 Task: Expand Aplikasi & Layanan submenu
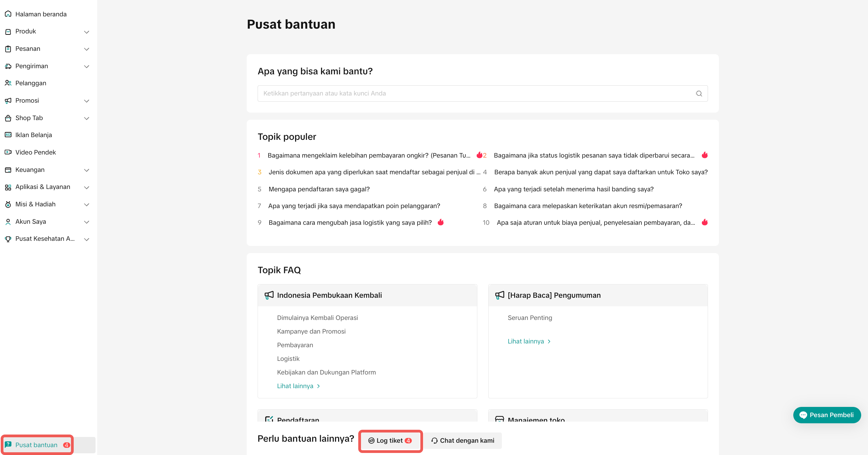(87, 187)
